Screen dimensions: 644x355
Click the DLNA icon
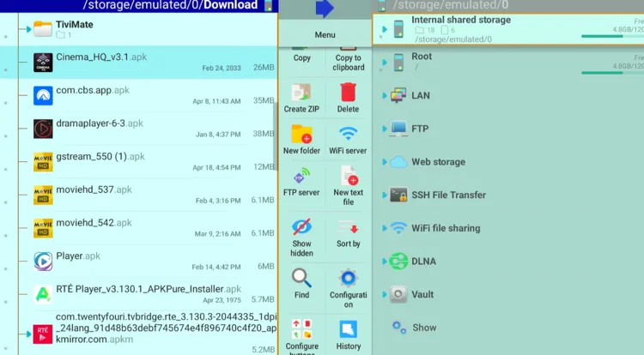(x=398, y=262)
